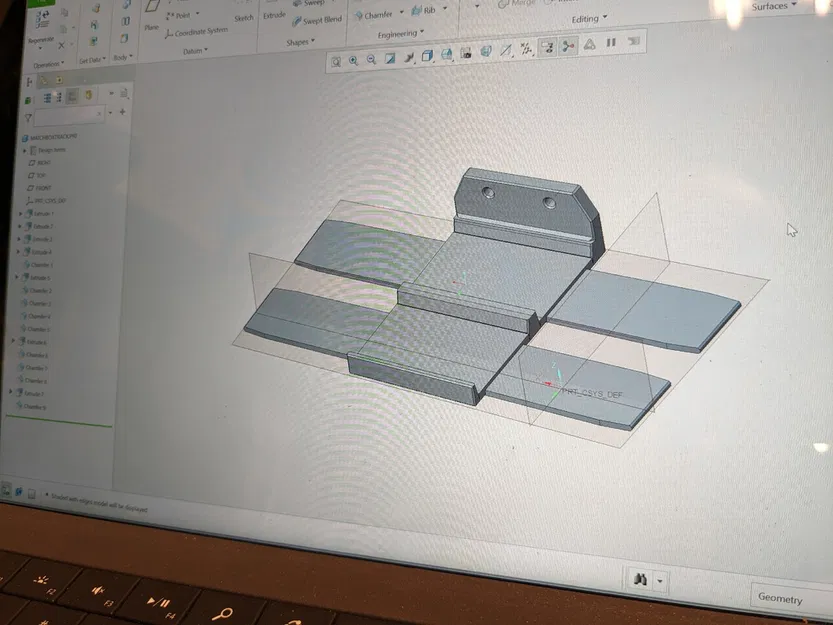The height and width of the screenshot is (625, 833).
Task: Click the folder browser tab icon
Action: [x=44, y=81]
